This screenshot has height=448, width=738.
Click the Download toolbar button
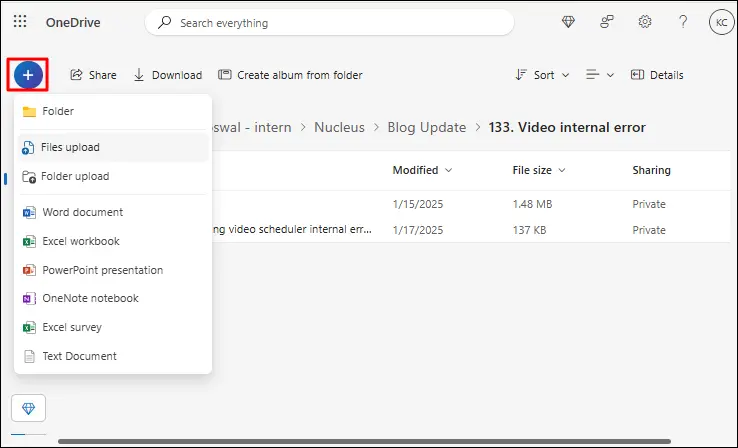(168, 75)
